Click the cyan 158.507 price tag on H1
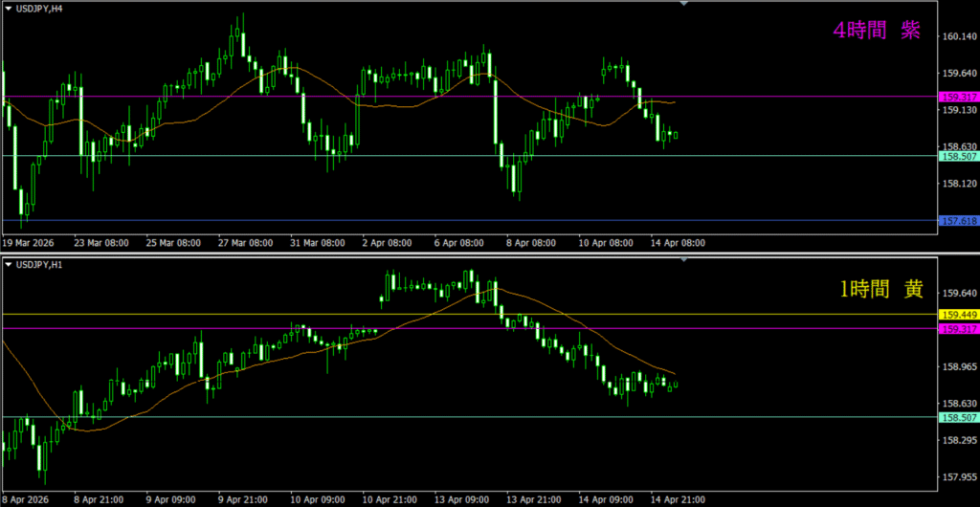 coord(957,417)
